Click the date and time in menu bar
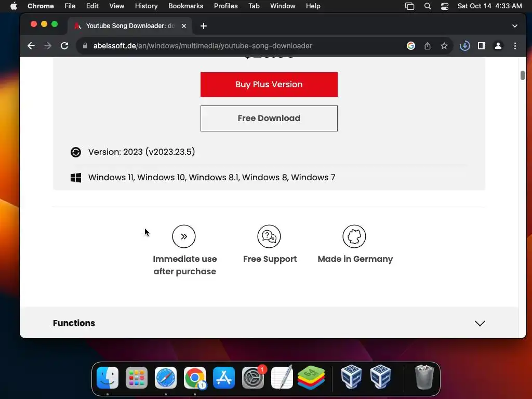The width and height of the screenshot is (532, 399). [x=489, y=6]
